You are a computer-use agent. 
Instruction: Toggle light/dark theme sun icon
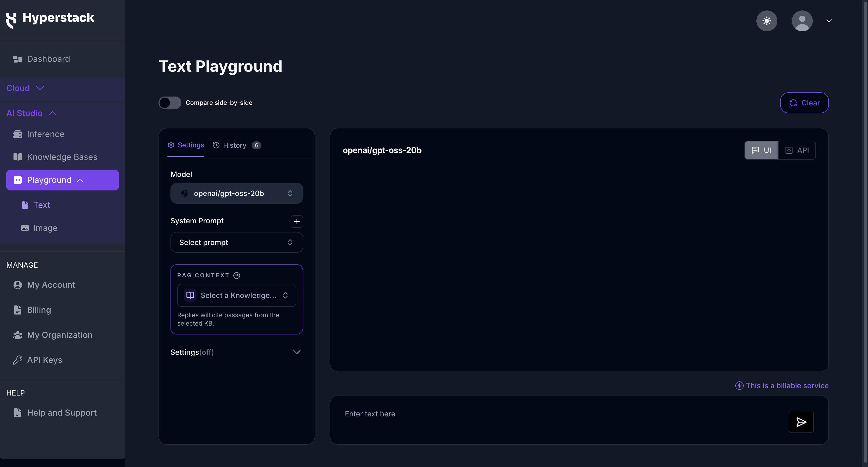(x=767, y=21)
